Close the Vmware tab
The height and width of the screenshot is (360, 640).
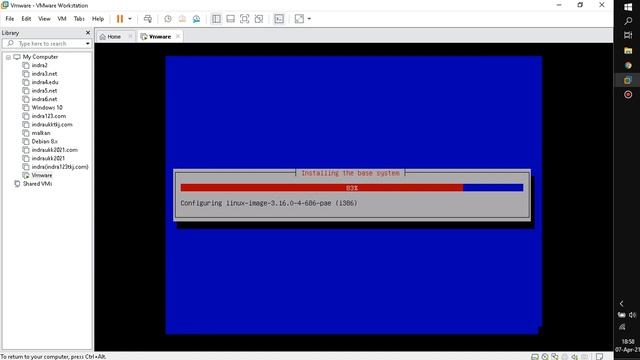(x=178, y=36)
